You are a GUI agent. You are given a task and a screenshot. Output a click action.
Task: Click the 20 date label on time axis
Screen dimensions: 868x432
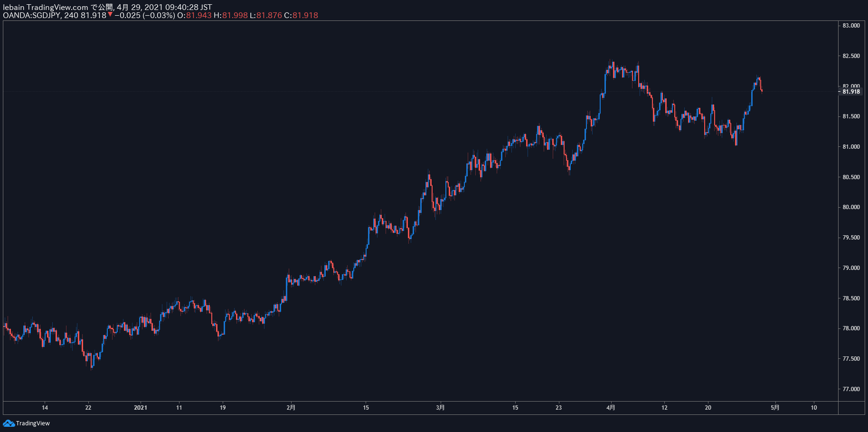pyautogui.click(x=708, y=407)
